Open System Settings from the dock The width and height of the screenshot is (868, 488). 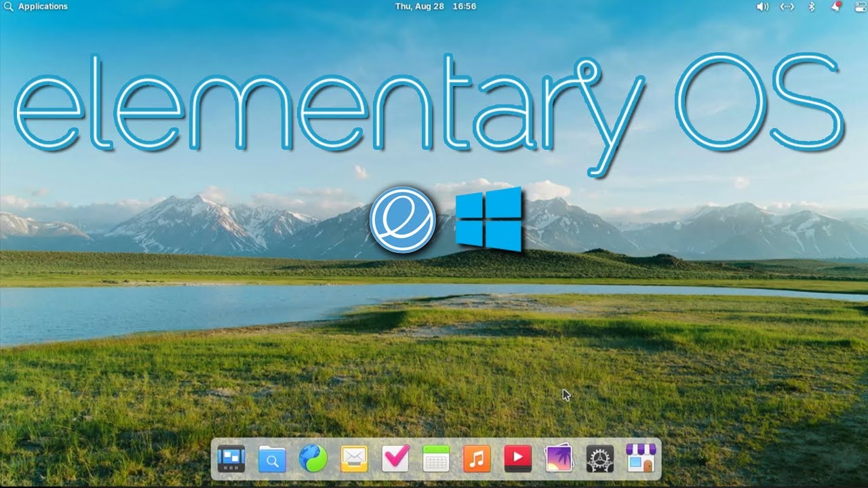[x=600, y=459]
